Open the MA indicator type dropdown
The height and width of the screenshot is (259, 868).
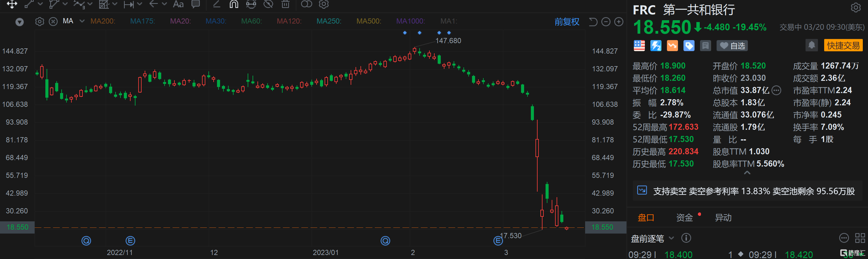(82, 21)
